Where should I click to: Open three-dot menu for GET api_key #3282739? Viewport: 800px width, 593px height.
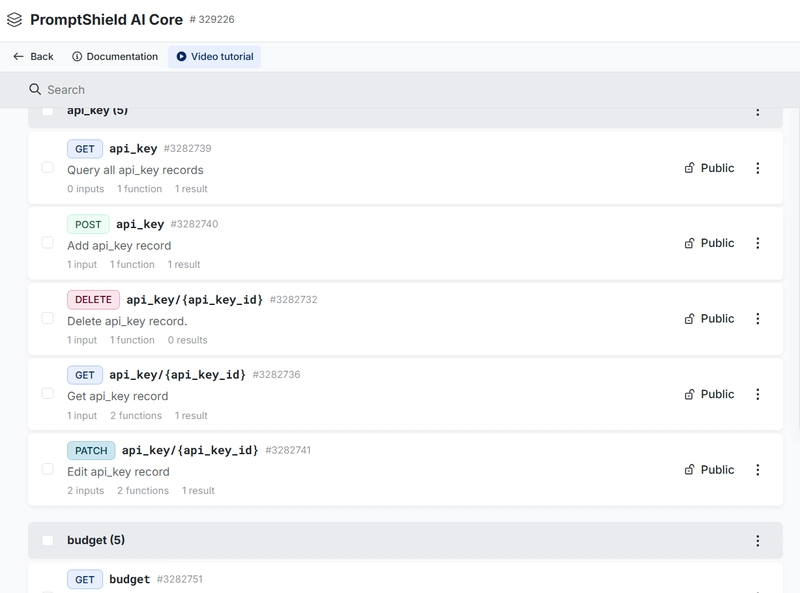pyautogui.click(x=757, y=168)
